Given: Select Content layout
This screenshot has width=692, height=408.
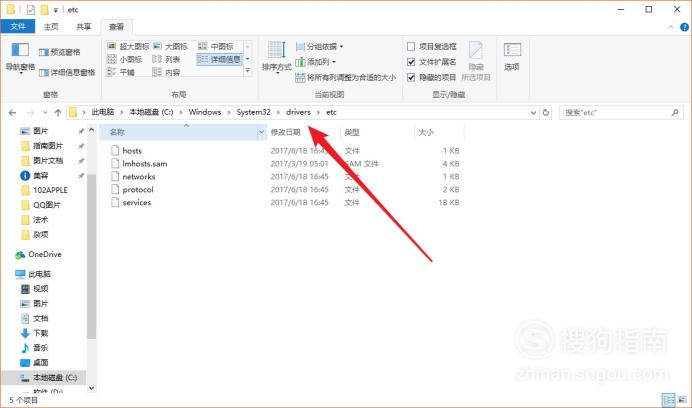Looking at the screenshot, I should (166, 72).
